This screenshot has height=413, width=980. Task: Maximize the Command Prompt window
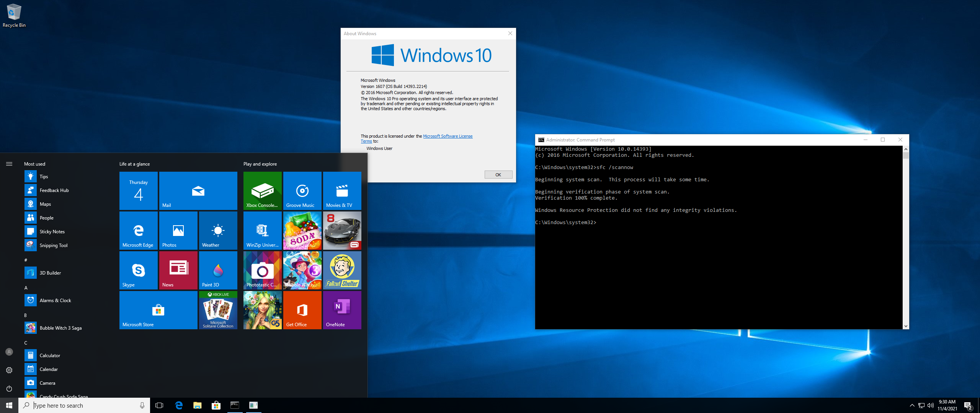coord(883,140)
